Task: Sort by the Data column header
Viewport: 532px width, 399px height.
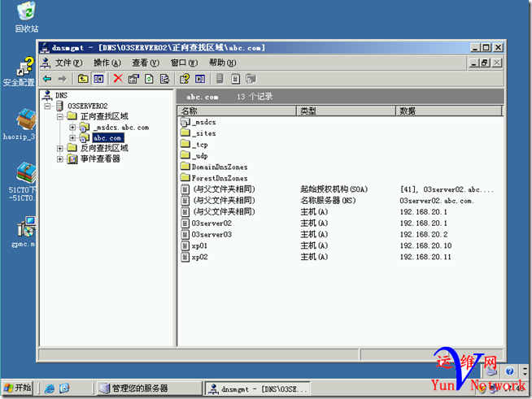Action: [449, 111]
